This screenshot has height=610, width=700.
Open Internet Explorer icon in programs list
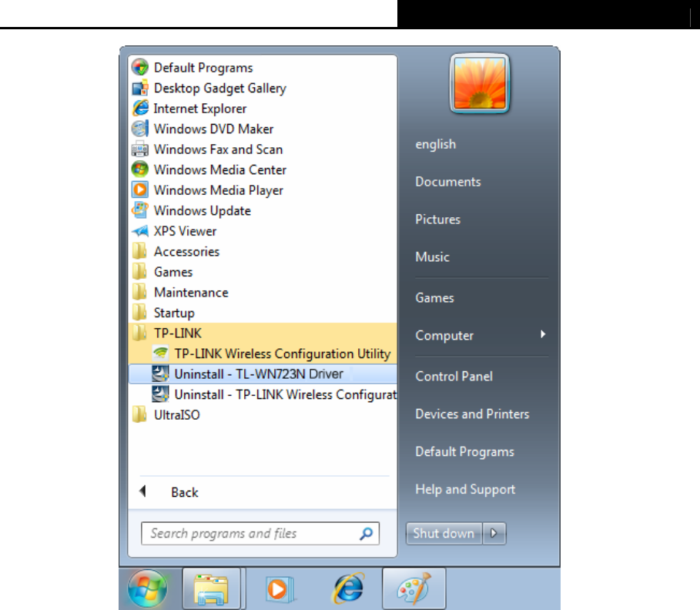(x=139, y=109)
